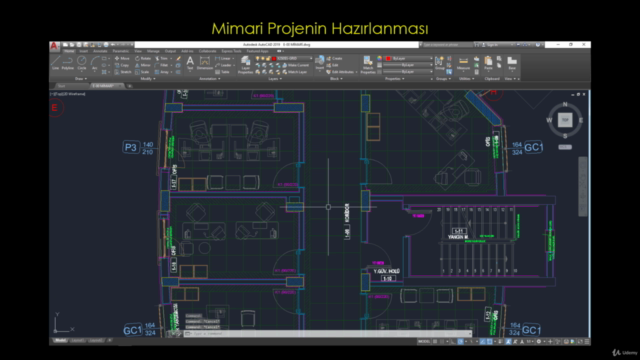Switch to the Home ribbon tab
The image size is (640, 360).
point(69,51)
